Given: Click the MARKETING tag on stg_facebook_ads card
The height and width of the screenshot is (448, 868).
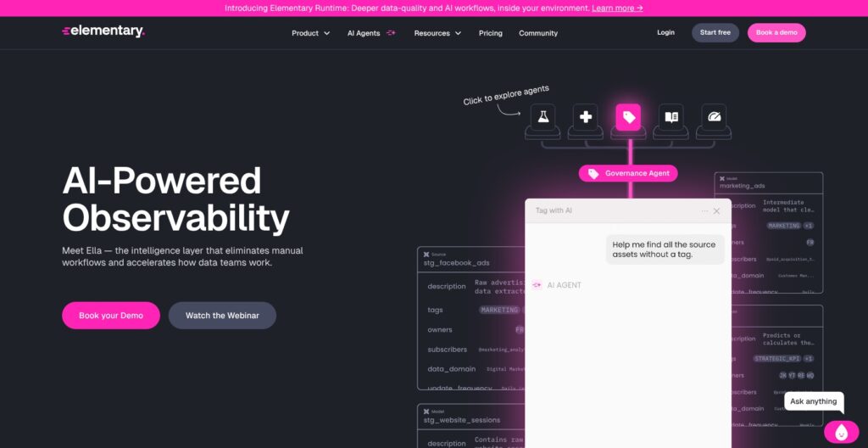Looking at the screenshot, I should coord(499,310).
